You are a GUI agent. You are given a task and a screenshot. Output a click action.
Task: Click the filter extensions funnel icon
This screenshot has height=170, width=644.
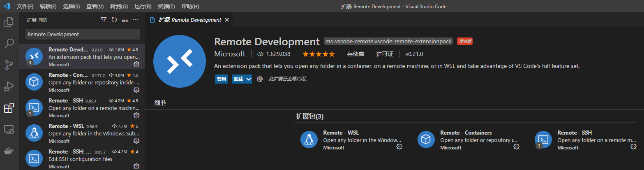coord(104,20)
